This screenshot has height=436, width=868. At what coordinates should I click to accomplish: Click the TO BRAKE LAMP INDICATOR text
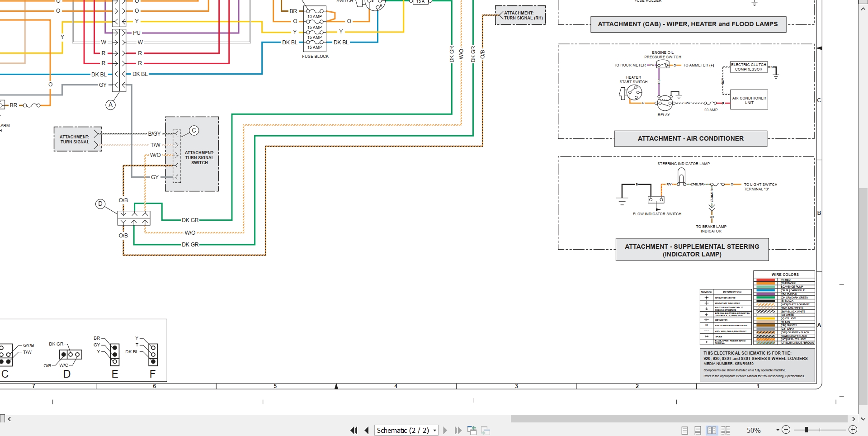click(x=711, y=229)
